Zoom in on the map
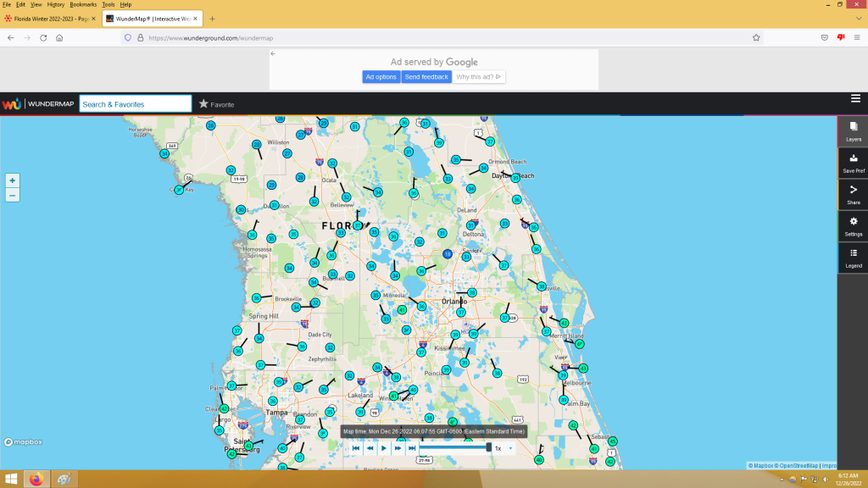The width and height of the screenshot is (868, 488). (x=12, y=180)
